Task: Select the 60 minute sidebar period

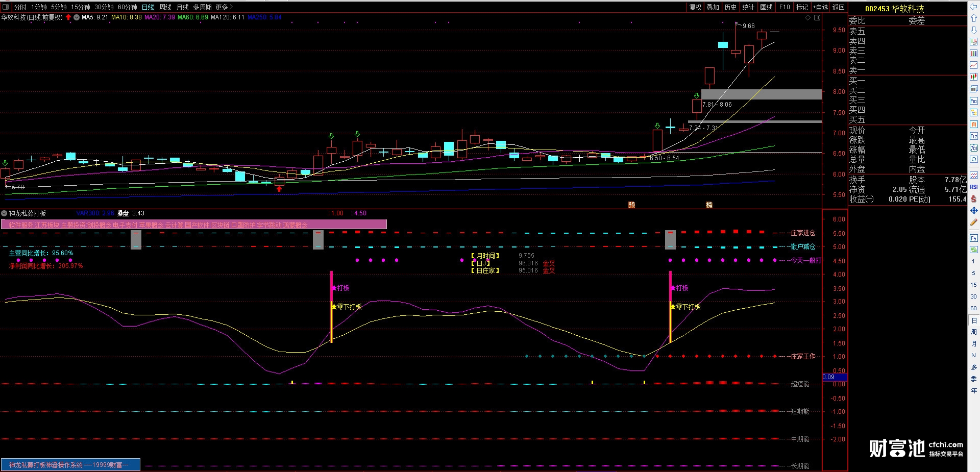Action: point(973,308)
